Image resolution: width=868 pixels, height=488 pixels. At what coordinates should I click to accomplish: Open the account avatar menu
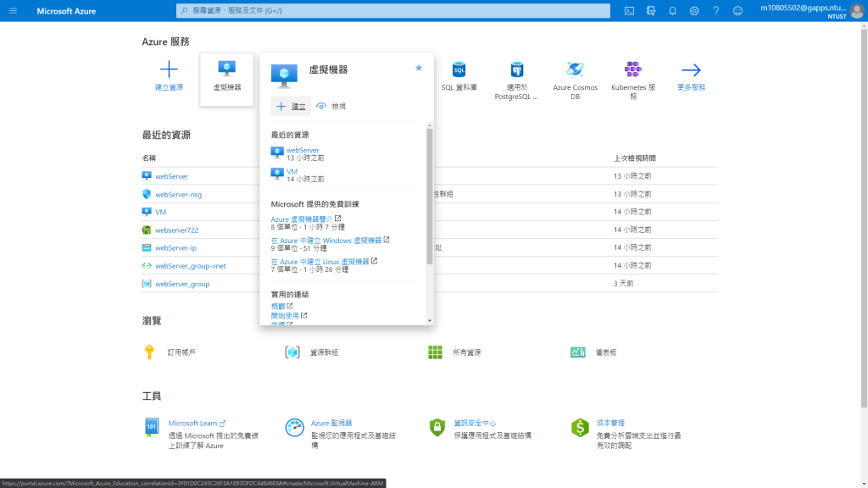[x=857, y=11]
